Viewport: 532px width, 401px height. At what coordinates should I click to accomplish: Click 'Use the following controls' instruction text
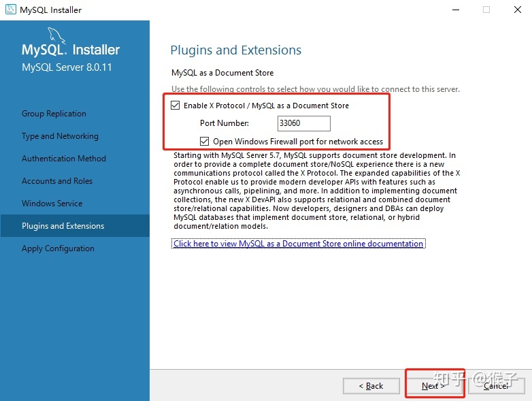pos(316,89)
